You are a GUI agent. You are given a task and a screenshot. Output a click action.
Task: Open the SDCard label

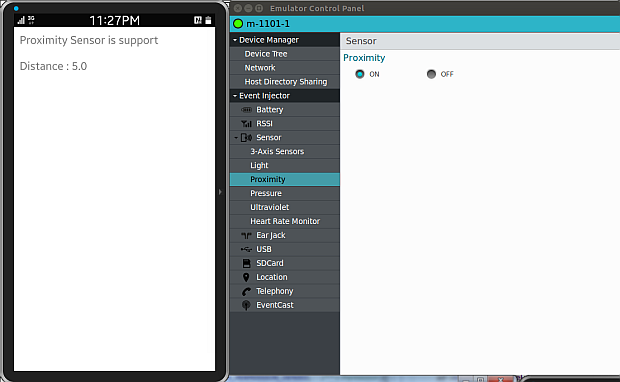tap(270, 263)
